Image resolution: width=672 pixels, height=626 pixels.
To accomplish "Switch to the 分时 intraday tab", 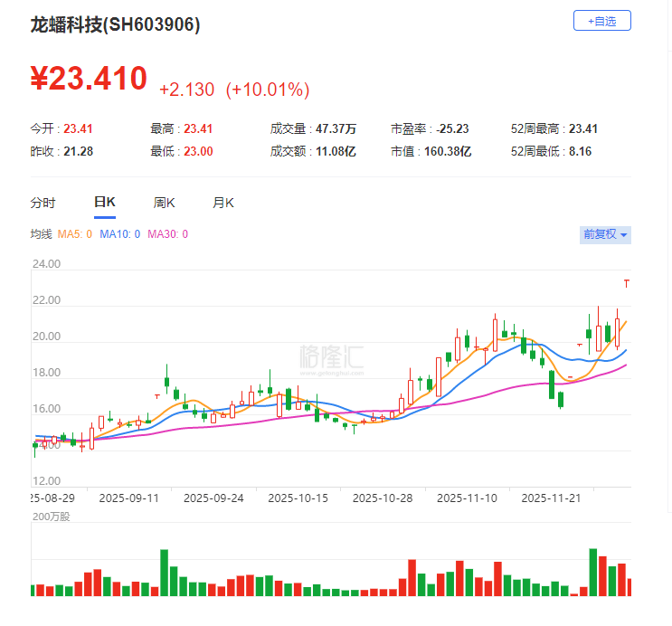I will [x=43, y=203].
